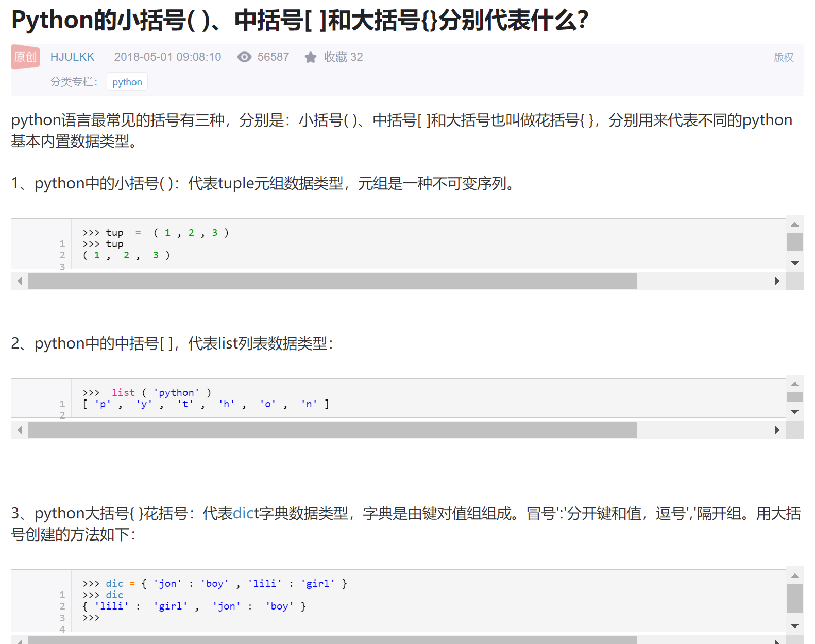Click 收藏 32 favorites text

[343, 57]
